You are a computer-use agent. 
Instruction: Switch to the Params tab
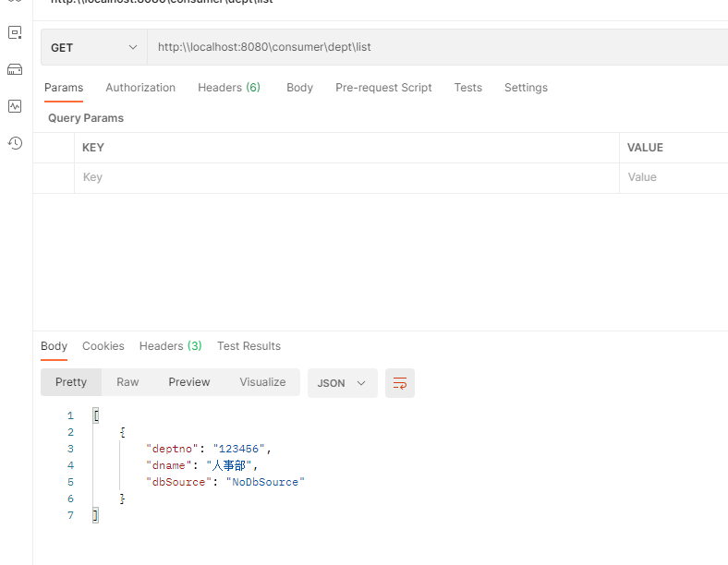tap(64, 88)
